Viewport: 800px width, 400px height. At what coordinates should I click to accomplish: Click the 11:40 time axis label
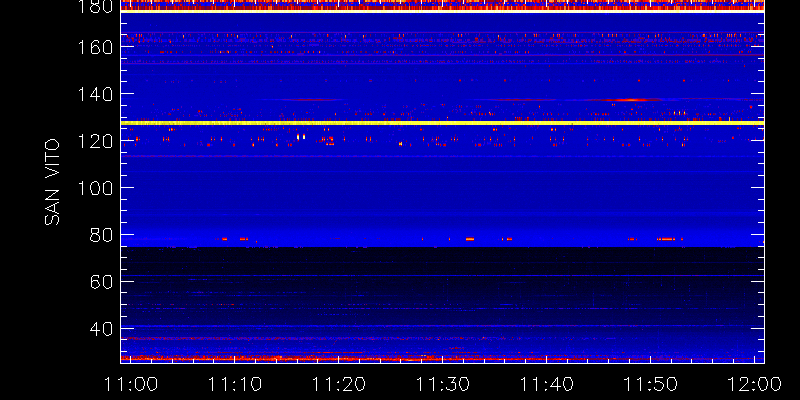pyautogui.click(x=547, y=384)
